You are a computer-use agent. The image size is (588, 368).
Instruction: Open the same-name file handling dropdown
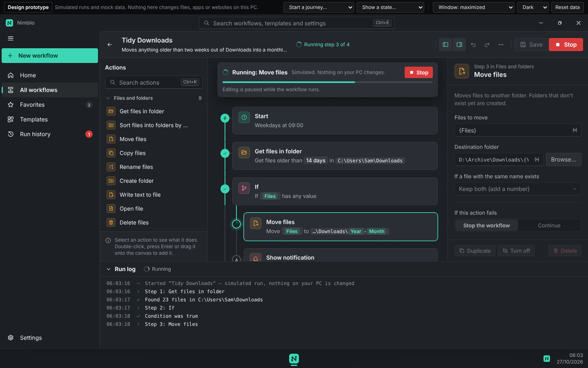point(518,189)
